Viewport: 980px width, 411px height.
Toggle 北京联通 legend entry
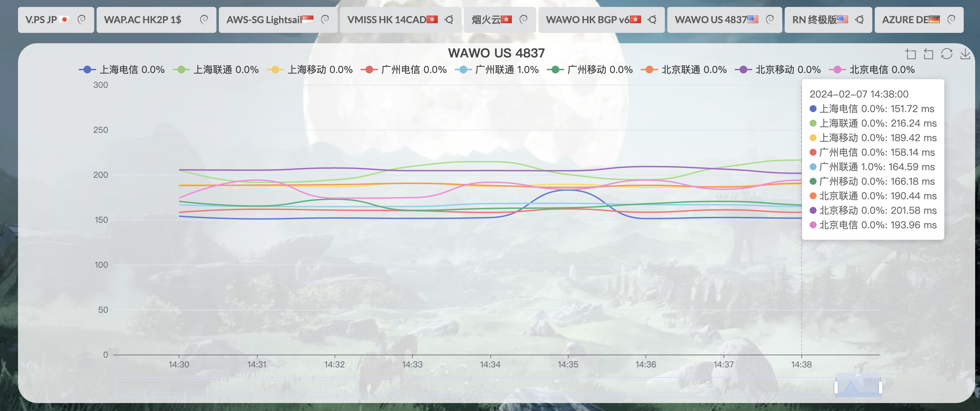click(x=684, y=70)
